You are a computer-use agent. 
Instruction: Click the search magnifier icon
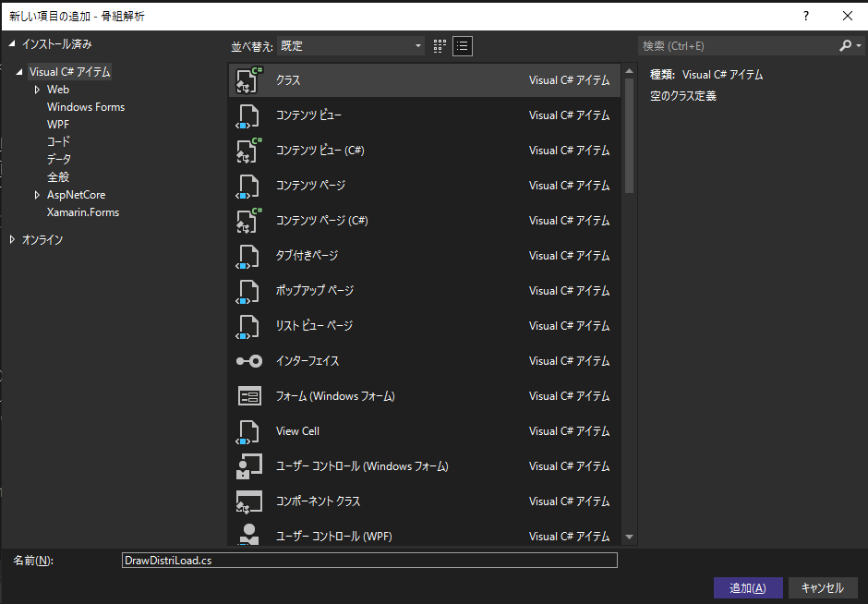click(x=845, y=46)
